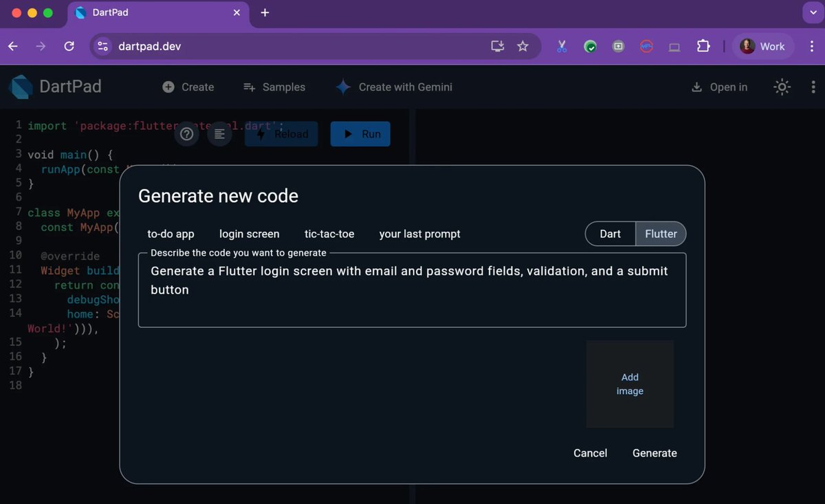
Task: Click the browser forward arrow
Action: pos(41,46)
